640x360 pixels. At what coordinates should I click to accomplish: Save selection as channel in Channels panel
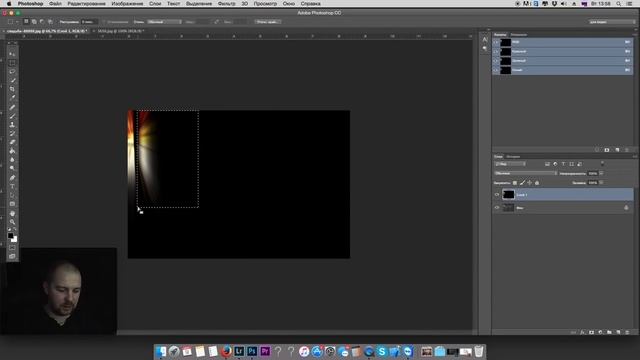(607, 150)
